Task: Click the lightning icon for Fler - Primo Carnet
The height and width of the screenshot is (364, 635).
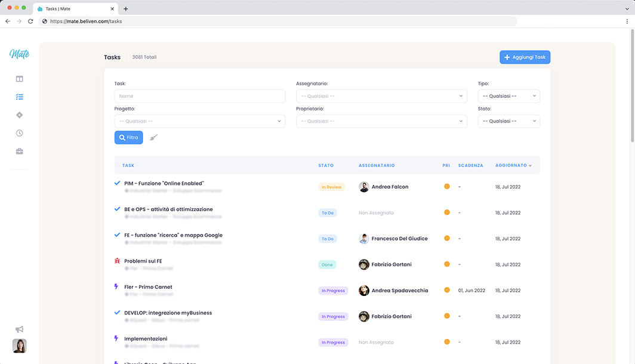Action: pos(116,286)
